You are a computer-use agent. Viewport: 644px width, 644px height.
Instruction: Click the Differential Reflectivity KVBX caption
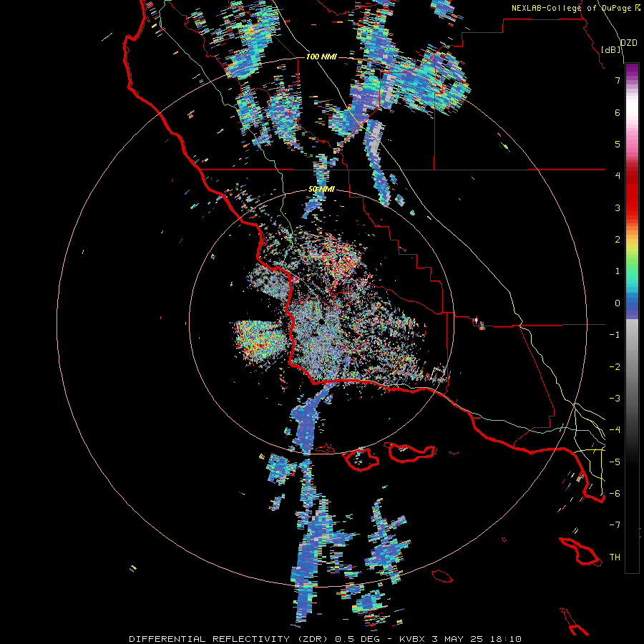(326, 639)
